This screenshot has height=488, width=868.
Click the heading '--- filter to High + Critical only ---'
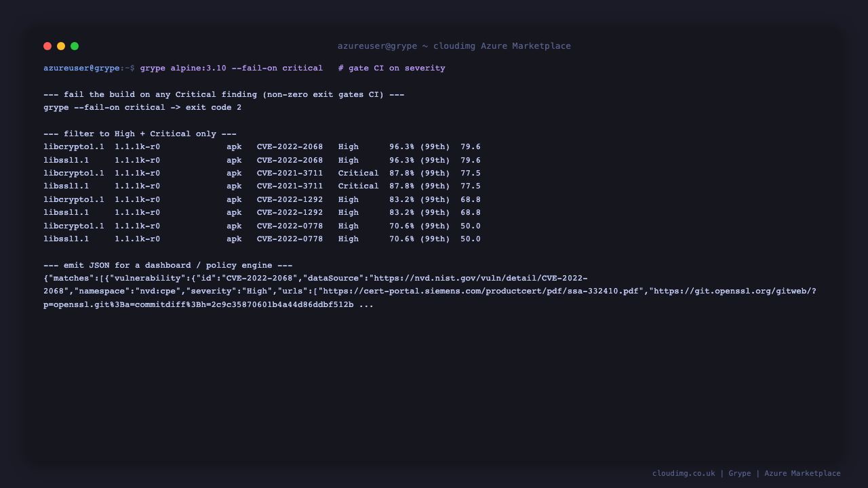click(x=140, y=134)
